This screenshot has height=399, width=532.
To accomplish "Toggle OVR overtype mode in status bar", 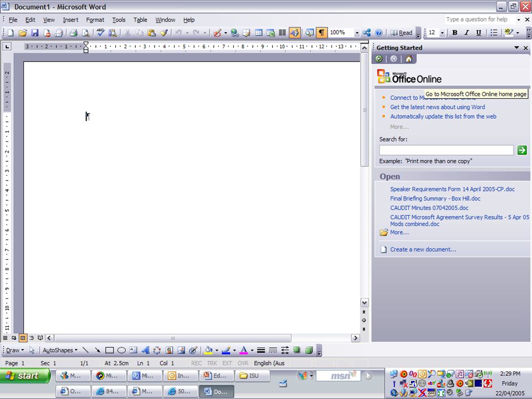I will point(243,363).
